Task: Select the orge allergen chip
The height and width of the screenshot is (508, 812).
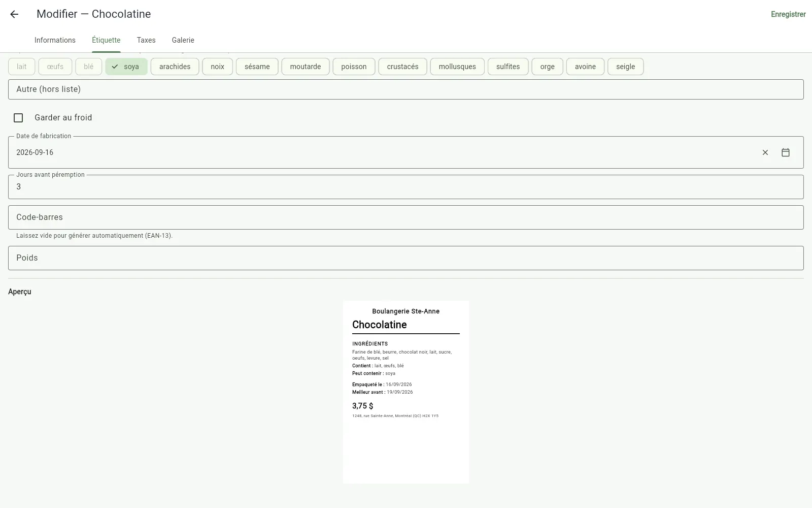Action: (x=547, y=67)
